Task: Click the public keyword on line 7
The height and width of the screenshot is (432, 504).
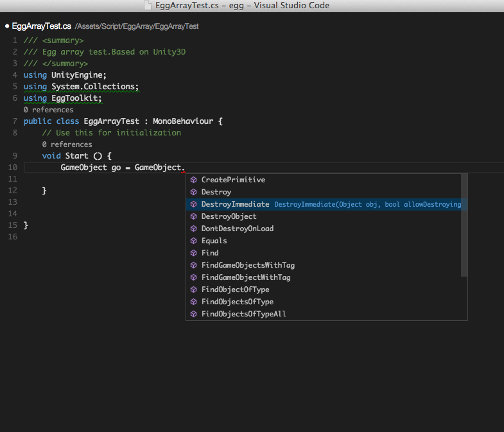Action: (x=37, y=121)
